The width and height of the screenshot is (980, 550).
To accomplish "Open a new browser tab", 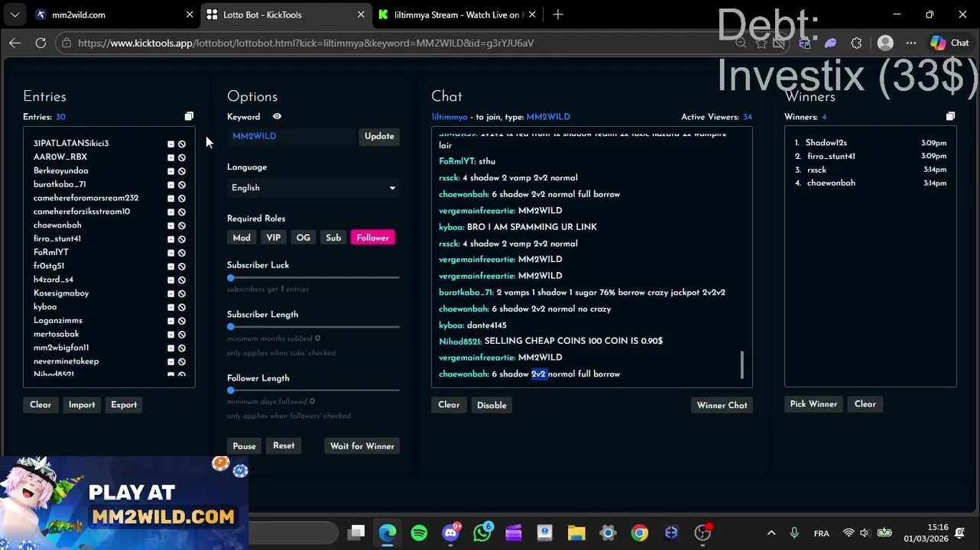I will [x=558, y=15].
